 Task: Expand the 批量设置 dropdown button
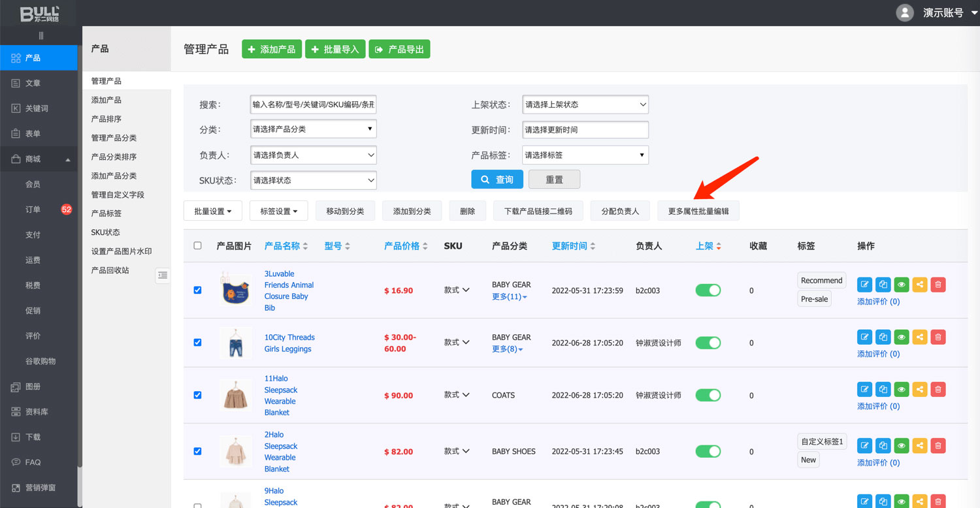pos(212,211)
